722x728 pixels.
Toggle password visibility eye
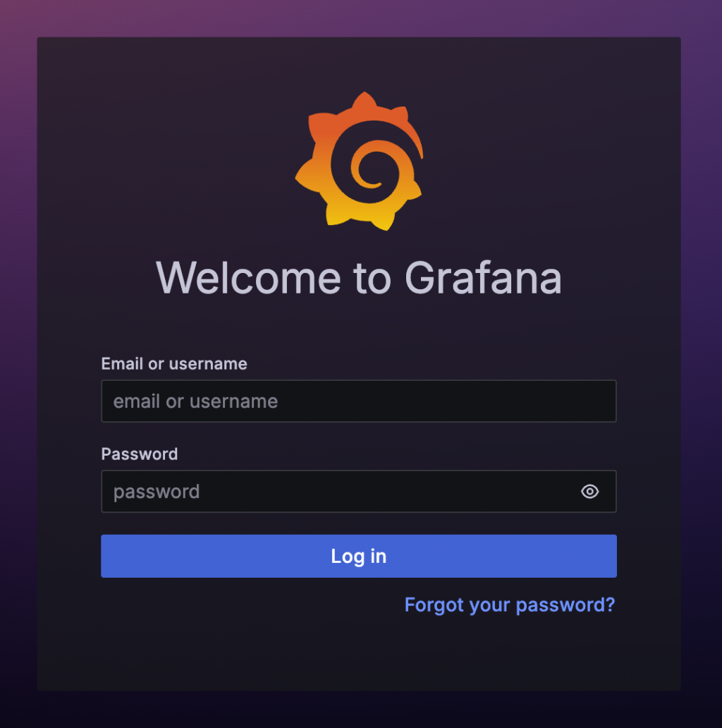589,491
